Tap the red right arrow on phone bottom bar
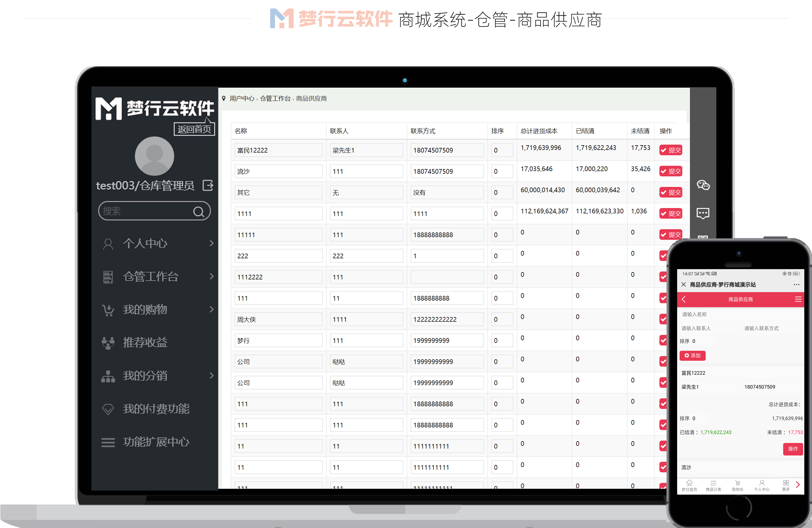 click(798, 485)
